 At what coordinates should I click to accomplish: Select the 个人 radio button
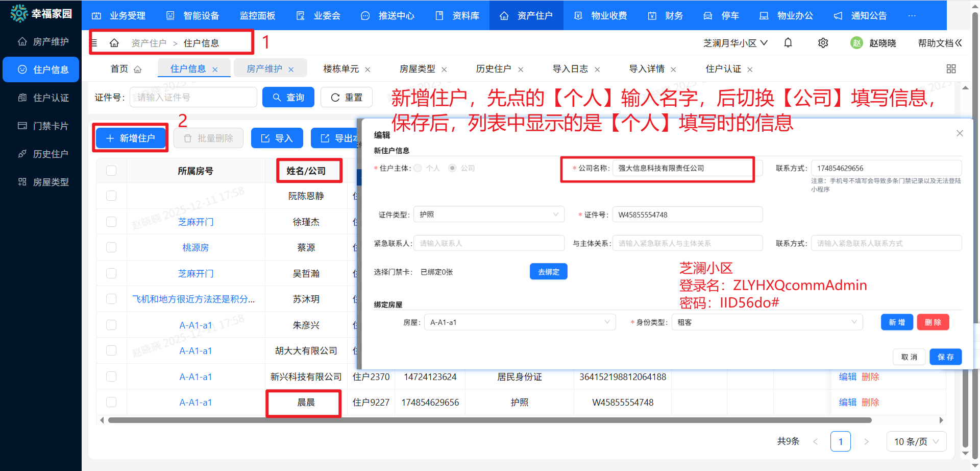point(417,168)
